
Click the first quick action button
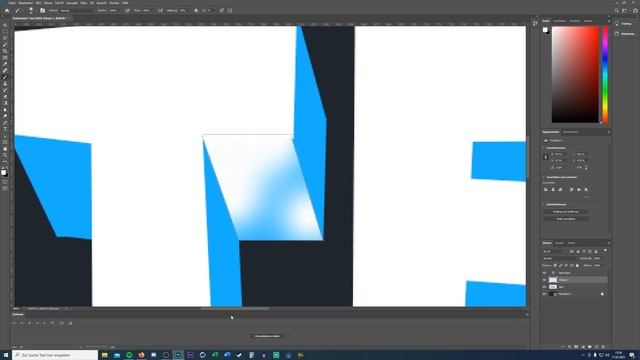coord(566,212)
